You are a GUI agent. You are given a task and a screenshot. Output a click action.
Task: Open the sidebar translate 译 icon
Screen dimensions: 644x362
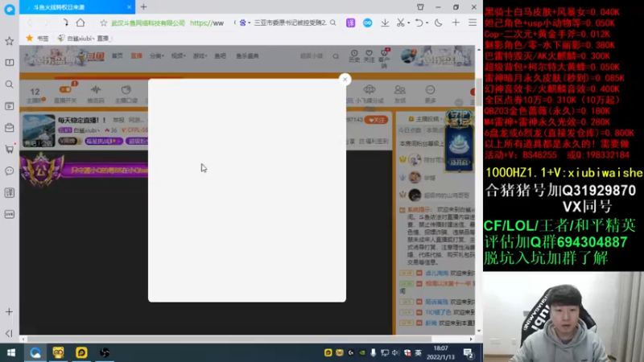9,192
